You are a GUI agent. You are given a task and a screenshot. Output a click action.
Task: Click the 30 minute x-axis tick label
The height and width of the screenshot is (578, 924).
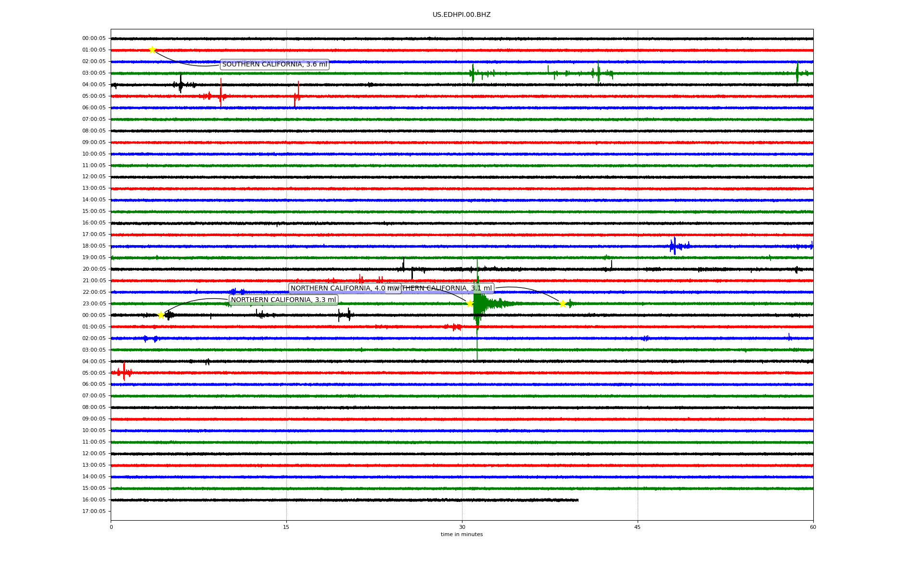462,527
